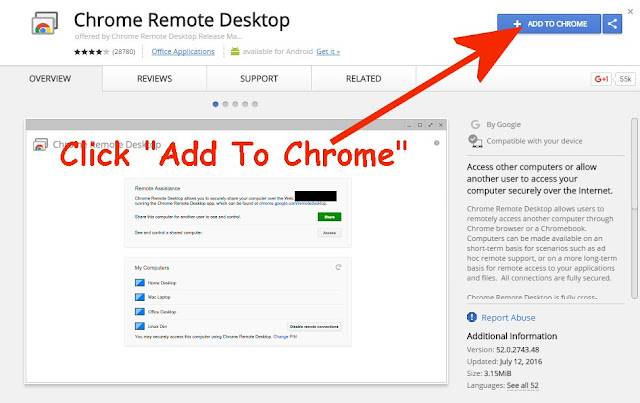The width and height of the screenshot is (640, 403).
Task: Click 'Mac Laptop' in the My Computers list
Action: 159,297
